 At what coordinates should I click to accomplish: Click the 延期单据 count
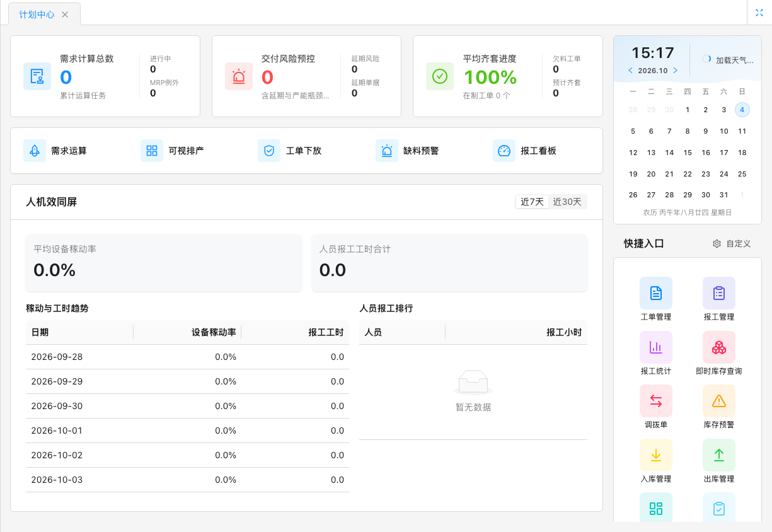click(x=354, y=93)
